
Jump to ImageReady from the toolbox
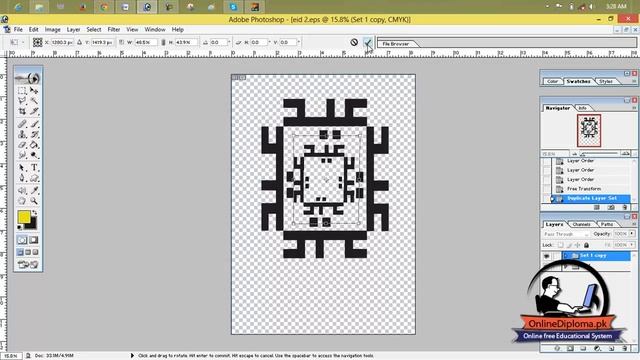[28, 265]
